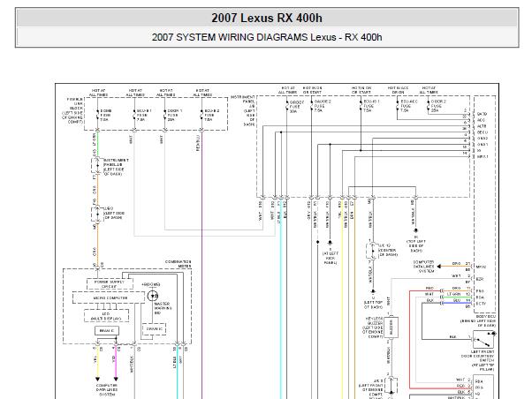The height and width of the screenshot is (399, 532).
Task: Select the YEL wire label below the combination meter
Action: [x=95, y=361]
